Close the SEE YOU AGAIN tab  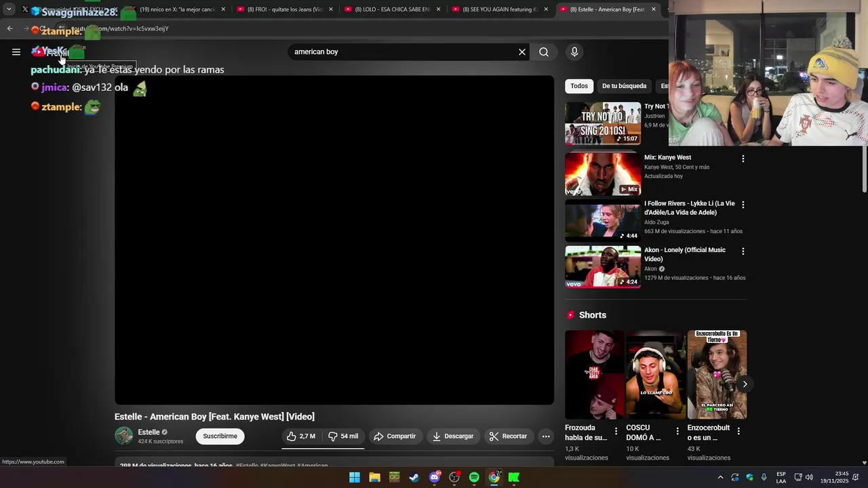(546, 9)
